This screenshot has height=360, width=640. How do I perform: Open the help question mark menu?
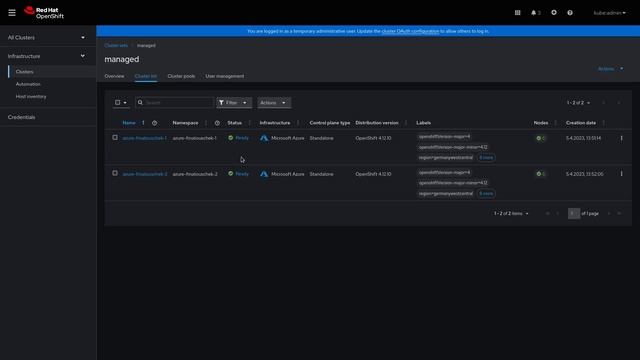click(x=570, y=13)
